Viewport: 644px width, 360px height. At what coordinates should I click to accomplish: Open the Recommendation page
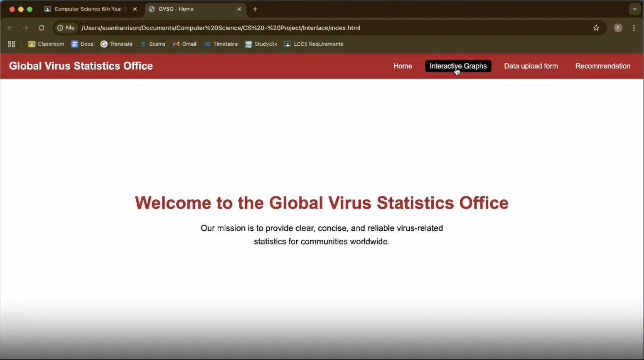point(602,66)
